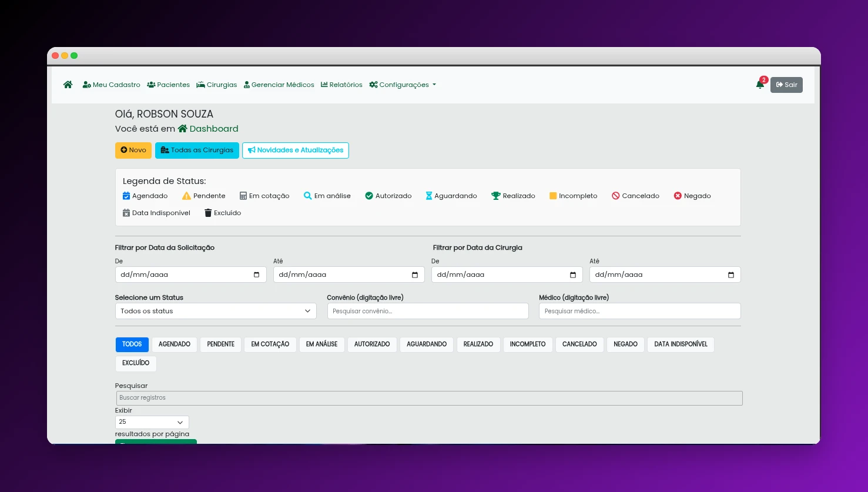
Task: Click the yellow Novo button
Action: click(x=133, y=150)
